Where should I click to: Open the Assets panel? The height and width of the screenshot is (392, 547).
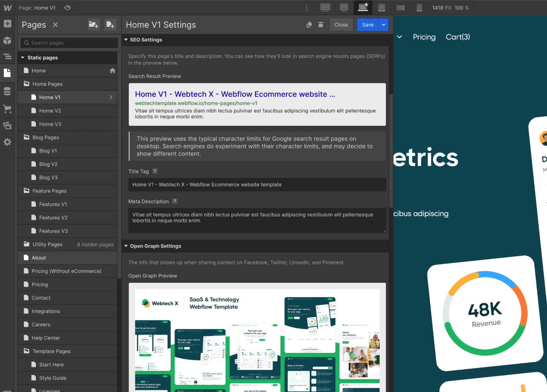(7, 125)
